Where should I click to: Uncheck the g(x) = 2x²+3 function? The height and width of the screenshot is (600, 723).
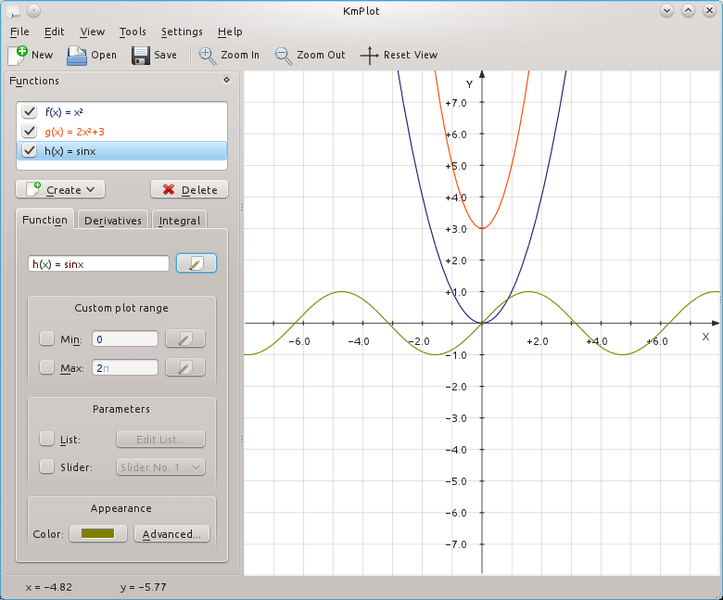pyautogui.click(x=30, y=132)
